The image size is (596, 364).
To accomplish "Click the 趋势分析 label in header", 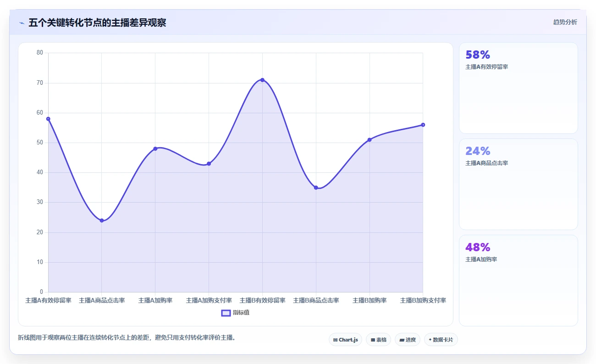I will point(565,22).
